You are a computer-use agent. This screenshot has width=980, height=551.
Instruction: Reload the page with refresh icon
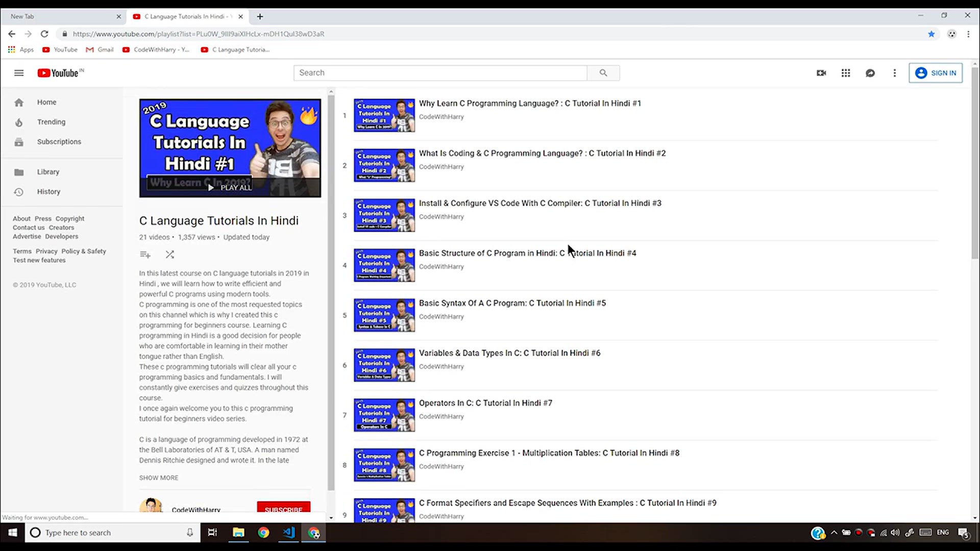tap(44, 34)
